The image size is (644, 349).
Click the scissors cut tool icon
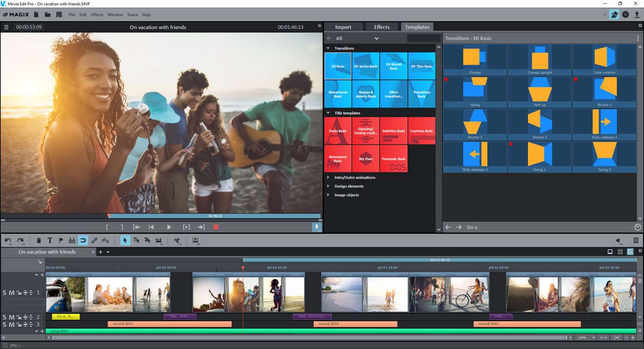(x=177, y=240)
